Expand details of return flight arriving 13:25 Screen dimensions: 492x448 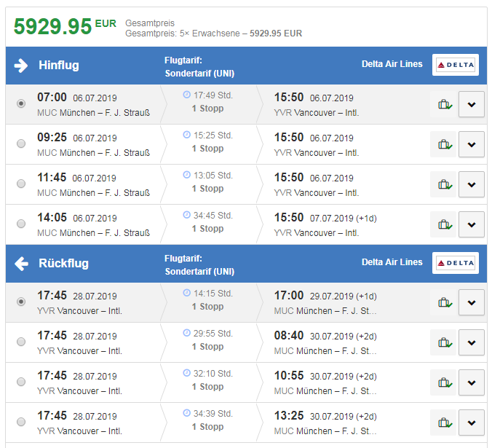[472, 423]
